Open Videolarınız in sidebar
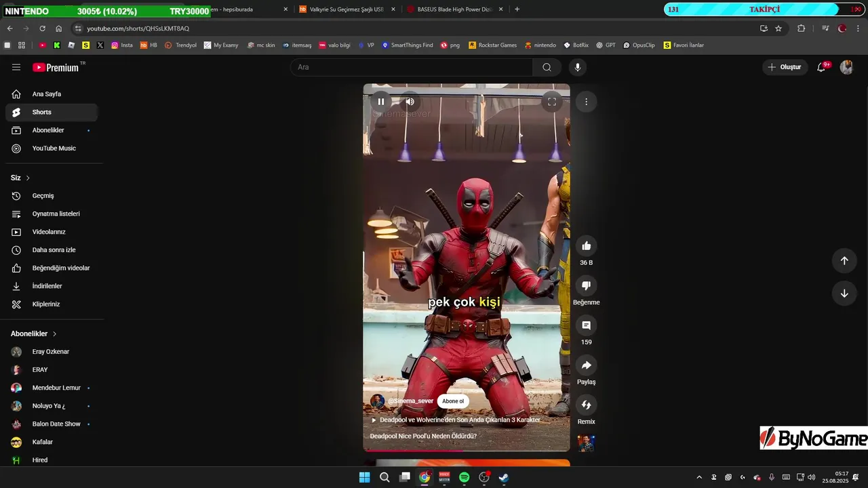The image size is (868, 488). click(52, 232)
